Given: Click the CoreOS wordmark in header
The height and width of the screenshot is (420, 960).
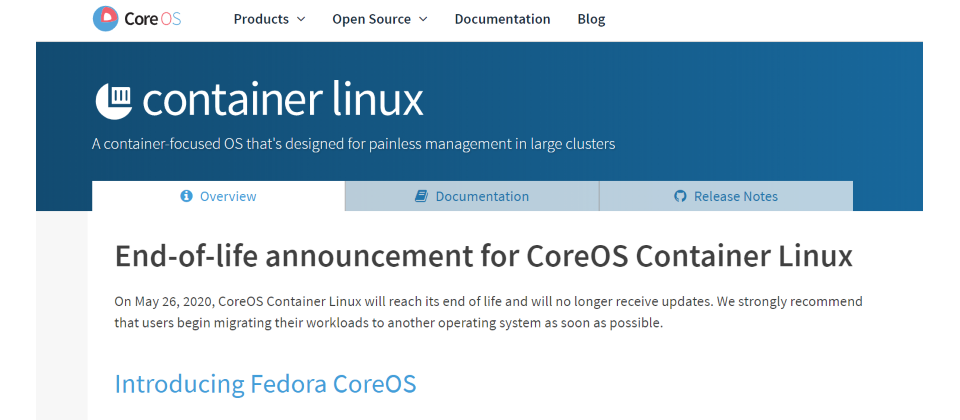Looking at the screenshot, I should click(x=153, y=19).
